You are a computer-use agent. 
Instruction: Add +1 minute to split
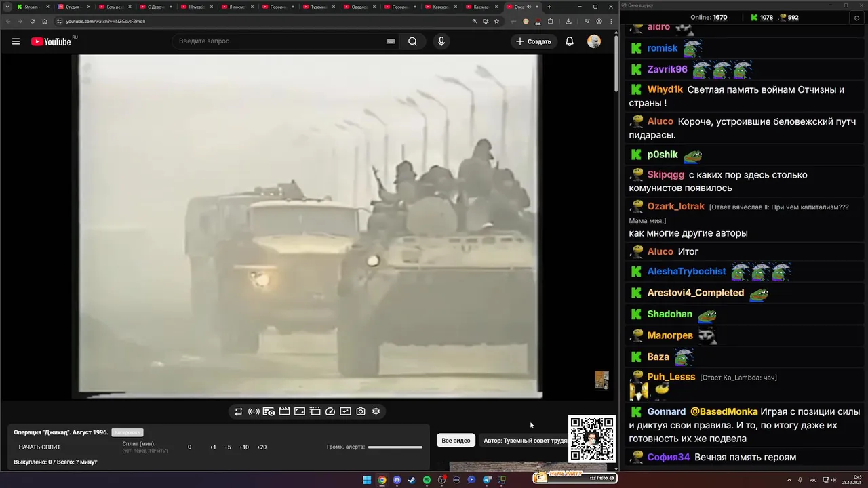point(213,447)
